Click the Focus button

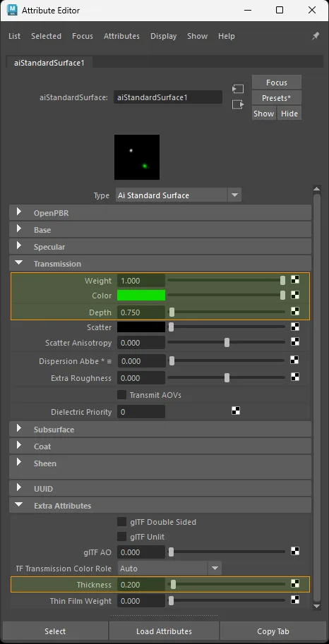276,82
